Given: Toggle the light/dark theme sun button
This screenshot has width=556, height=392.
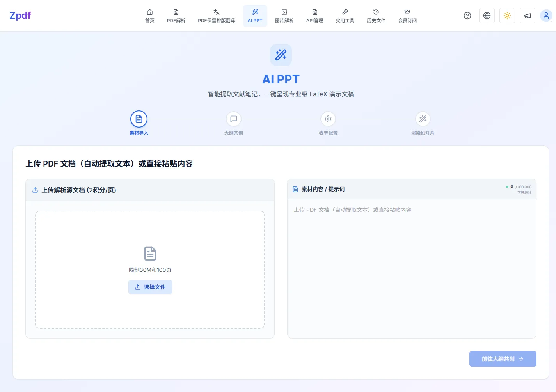Looking at the screenshot, I should tap(507, 16).
